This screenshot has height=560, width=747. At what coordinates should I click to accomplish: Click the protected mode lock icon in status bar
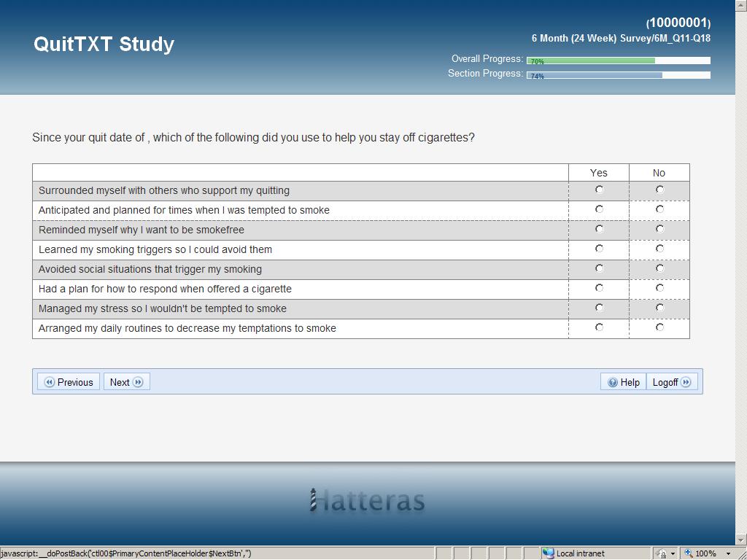(x=661, y=553)
